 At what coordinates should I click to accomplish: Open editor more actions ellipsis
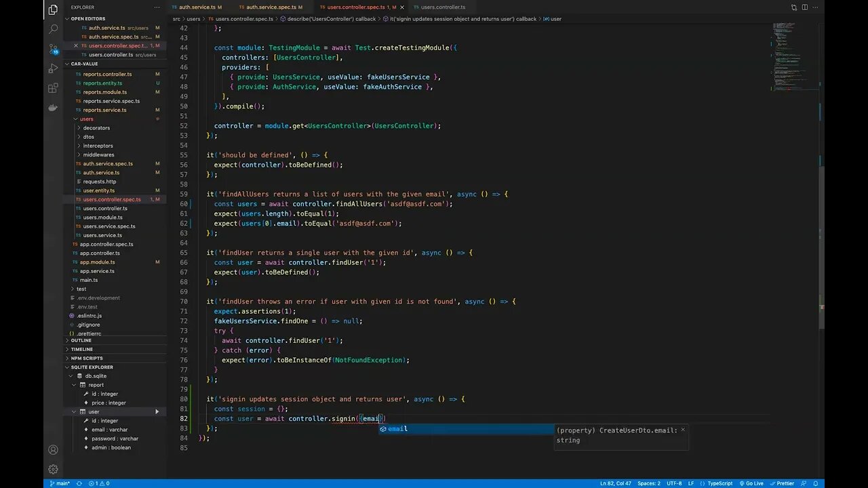pos(816,7)
